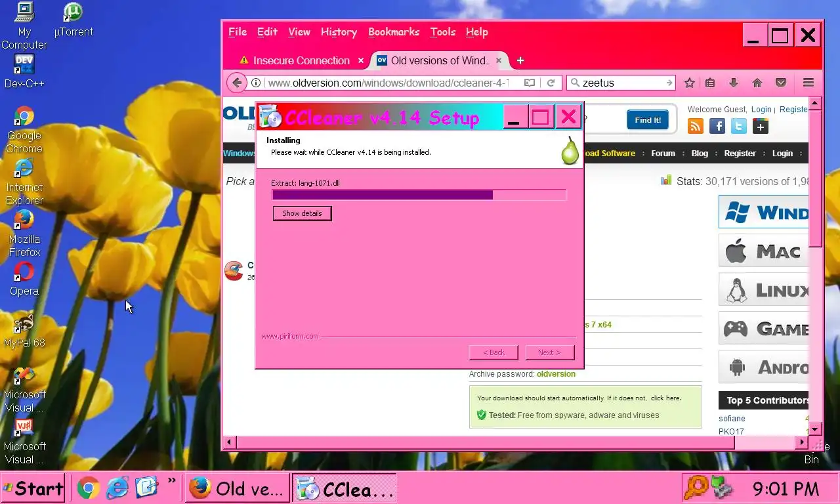Open the Dev-C++ desktop icon
Image resolution: width=840 pixels, height=504 pixels.
(x=24, y=72)
